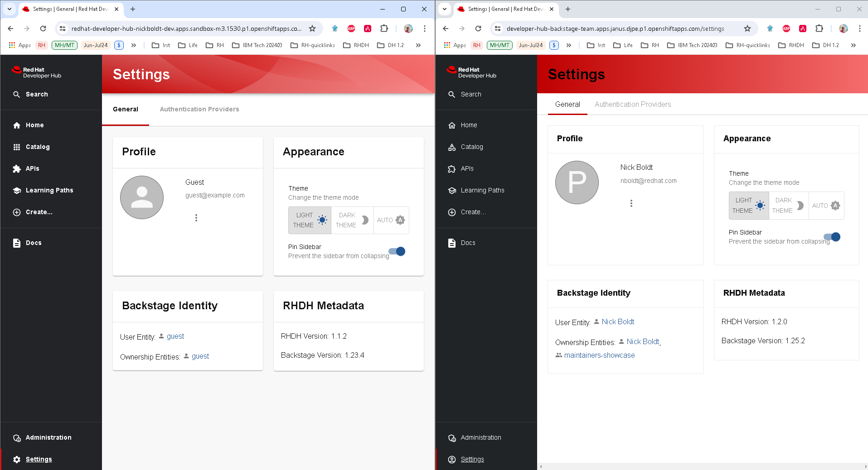The width and height of the screenshot is (868, 470).
Task: Toggle Pin Sidebar switch in the left window
Action: pyautogui.click(x=397, y=251)
